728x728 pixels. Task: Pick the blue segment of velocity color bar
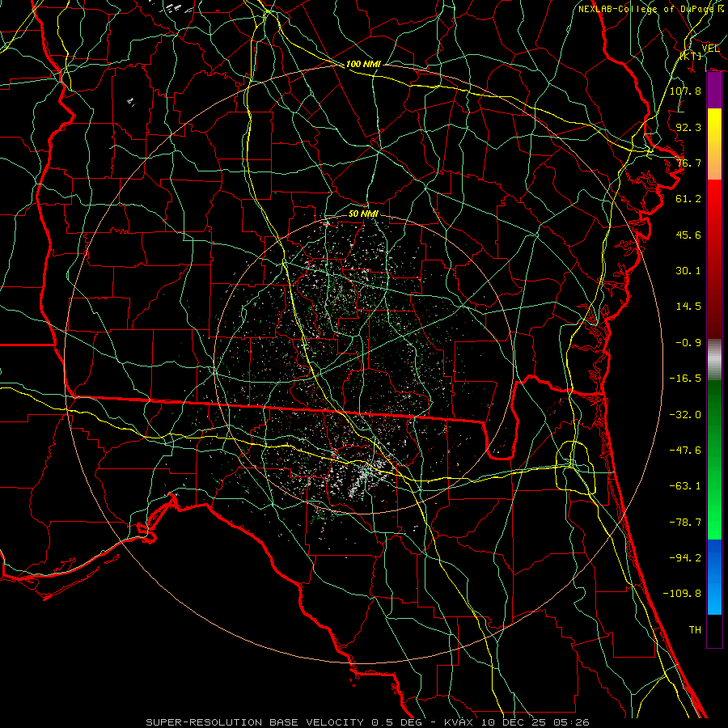pos(714,577)
